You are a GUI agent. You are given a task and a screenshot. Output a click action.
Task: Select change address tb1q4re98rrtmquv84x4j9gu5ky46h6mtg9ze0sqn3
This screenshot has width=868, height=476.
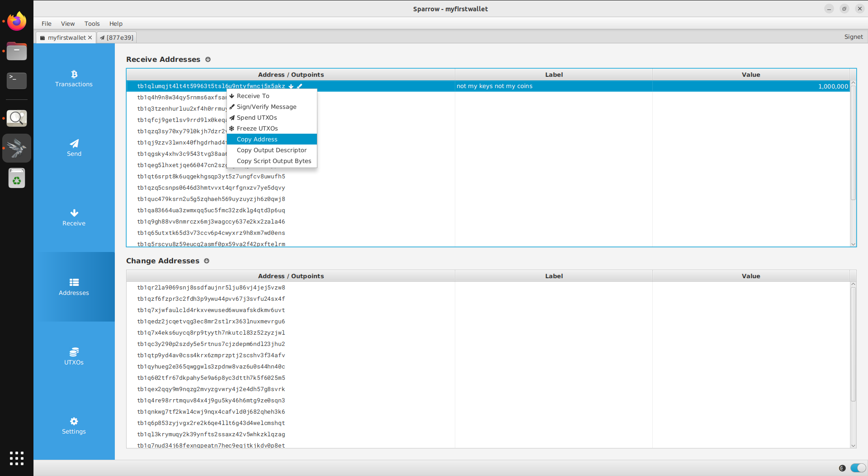coord(211,401)
